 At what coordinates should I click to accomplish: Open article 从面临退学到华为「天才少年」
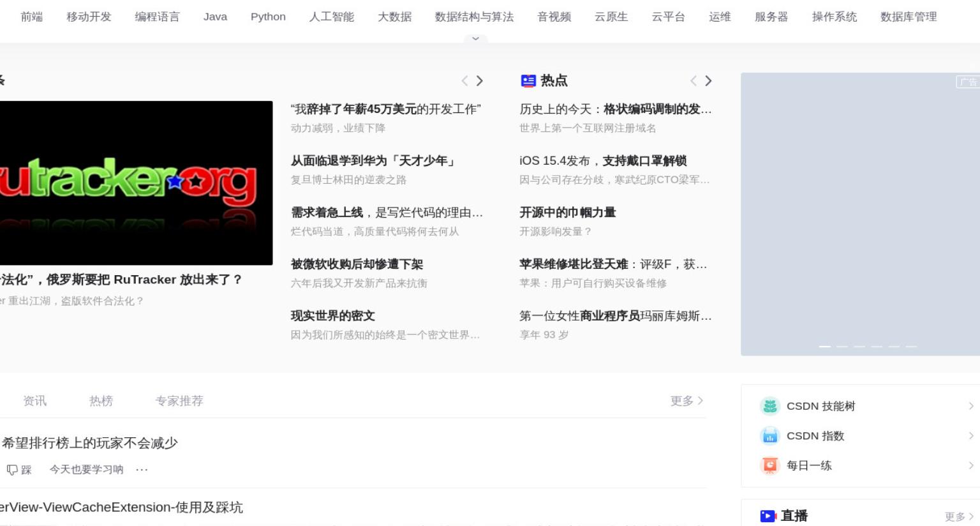[374, 161]
